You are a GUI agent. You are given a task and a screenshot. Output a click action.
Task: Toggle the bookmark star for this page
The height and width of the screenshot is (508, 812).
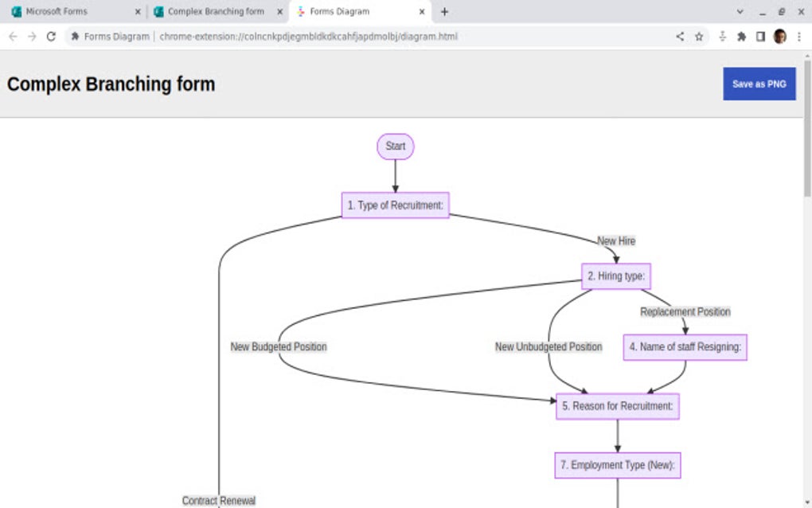point(697,36)
